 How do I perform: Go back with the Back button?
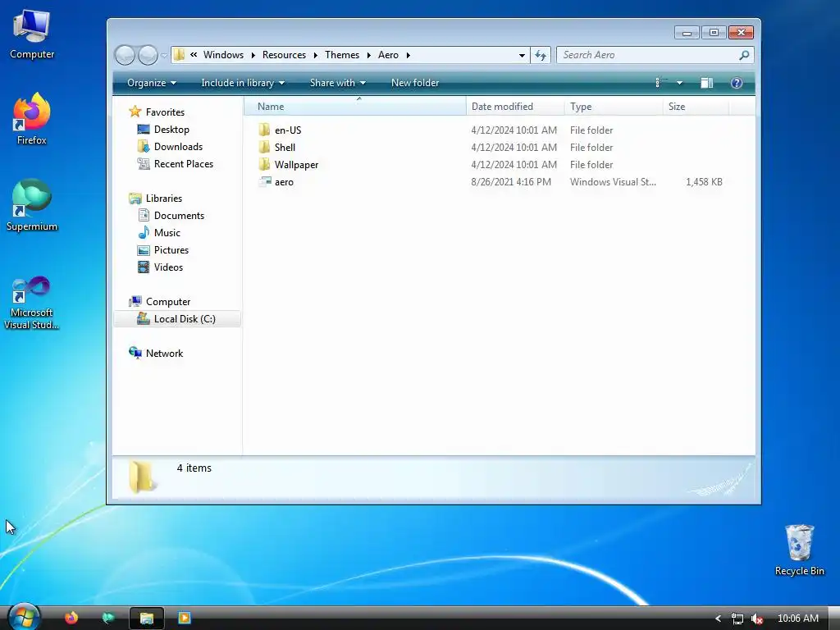pos(125,55)
